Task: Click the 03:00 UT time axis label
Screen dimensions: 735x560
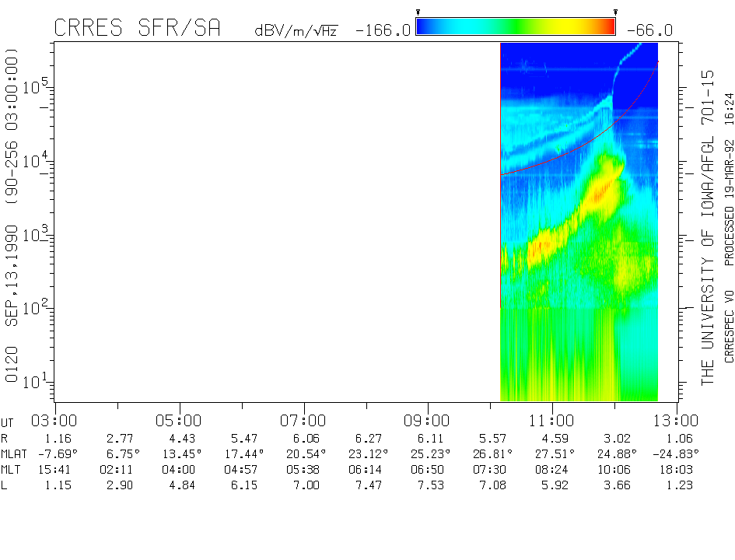Action: click(54, 421)
